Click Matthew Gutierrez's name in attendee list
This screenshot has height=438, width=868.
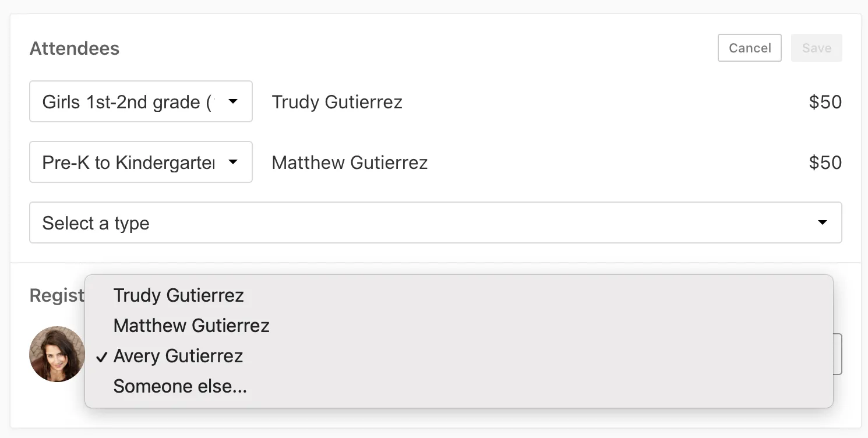click(350, 163)
